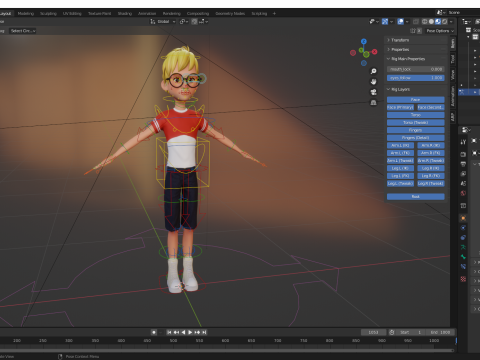Adjust the mouth_lock slider

click(416, 69)
